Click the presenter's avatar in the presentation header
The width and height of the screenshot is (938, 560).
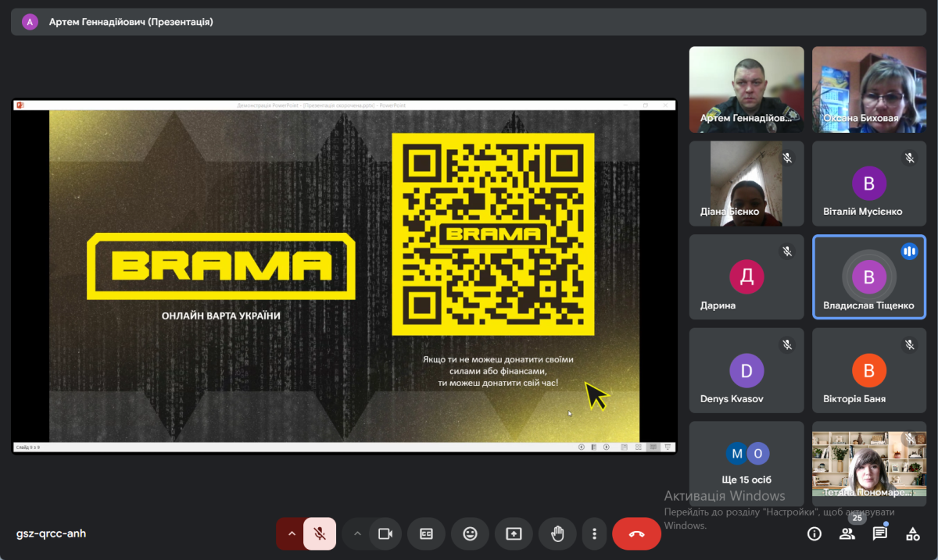(30, 22)
